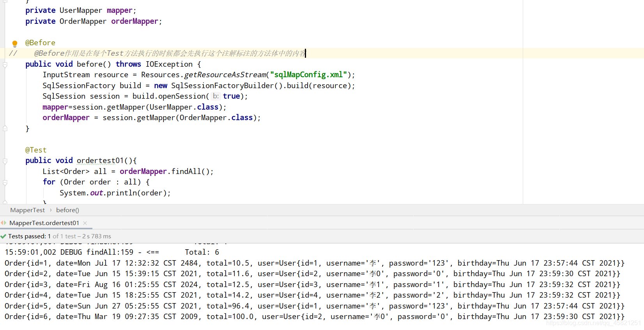Click the yellow lightbulb intention icon
Screen dimensions: 644x330
[15, 44]
